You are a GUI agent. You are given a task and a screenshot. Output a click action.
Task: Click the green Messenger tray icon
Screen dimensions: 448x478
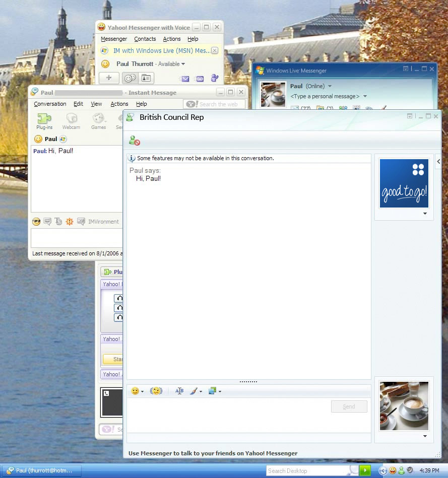coord(401,470)
